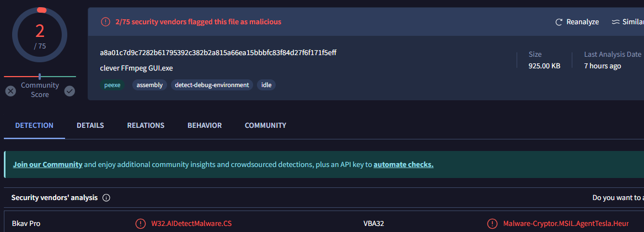Click the community score upvote check icon
The image size is (644, 232).
point(69,91)
